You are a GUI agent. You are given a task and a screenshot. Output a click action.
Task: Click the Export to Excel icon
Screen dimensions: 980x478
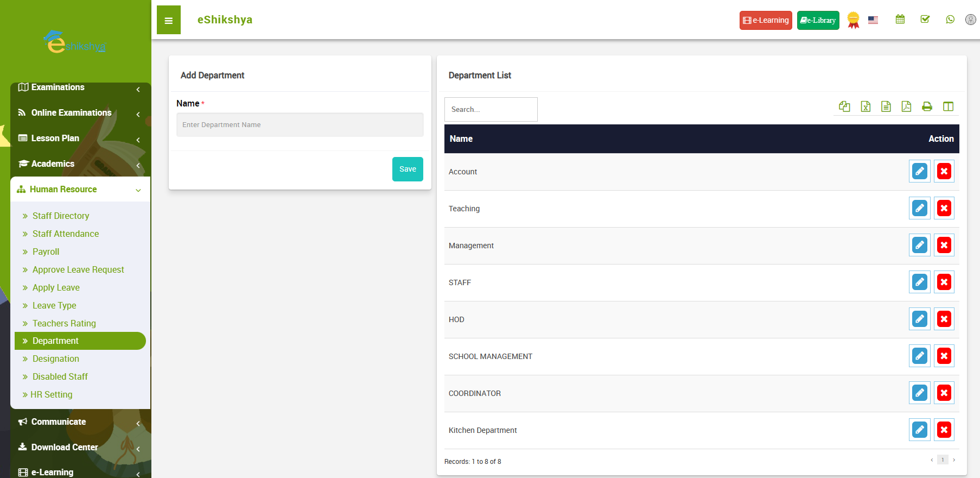click(x=866, y=106)
